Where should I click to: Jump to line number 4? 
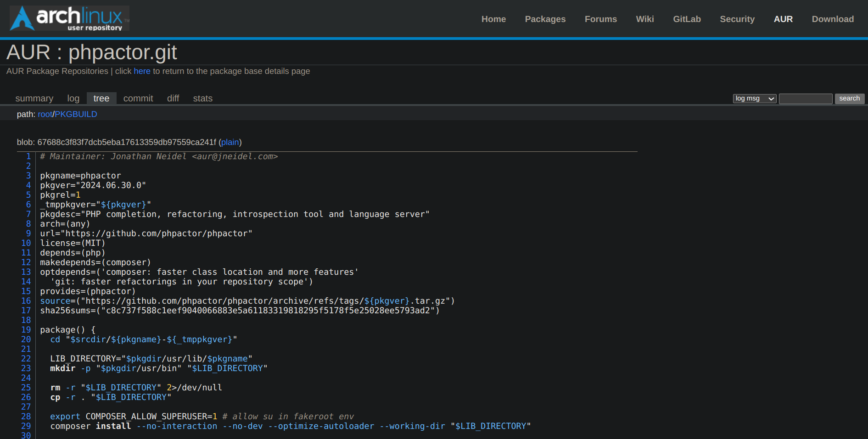[x=28, y=185]
